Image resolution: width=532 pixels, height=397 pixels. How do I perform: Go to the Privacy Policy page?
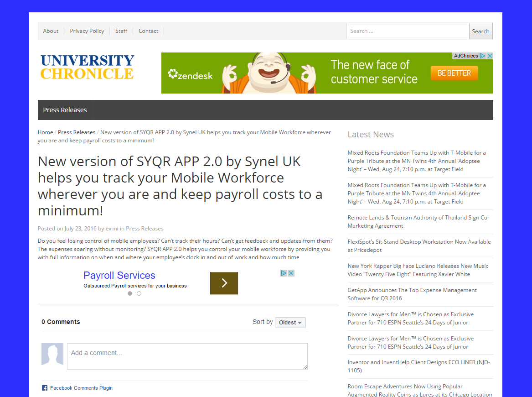point(87,31)
